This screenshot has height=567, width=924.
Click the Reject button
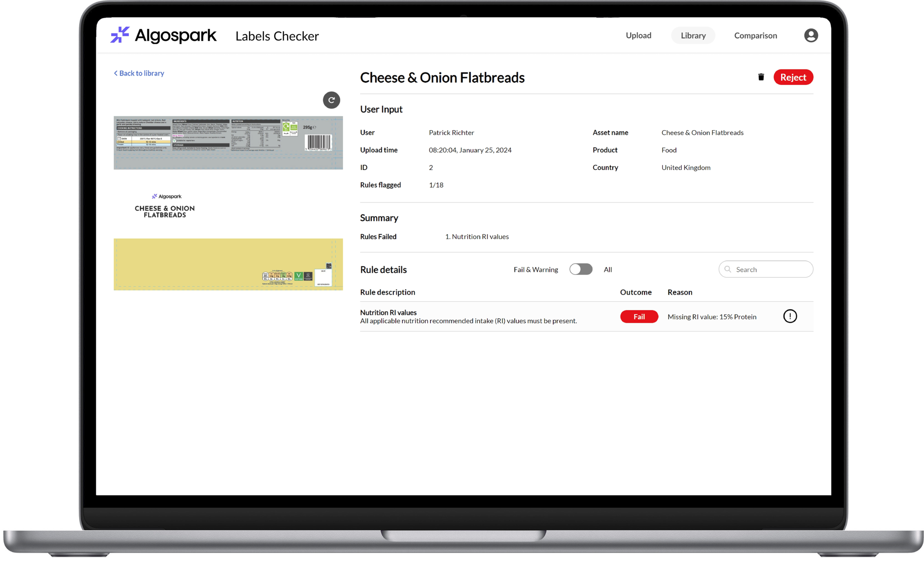[793, 77]
